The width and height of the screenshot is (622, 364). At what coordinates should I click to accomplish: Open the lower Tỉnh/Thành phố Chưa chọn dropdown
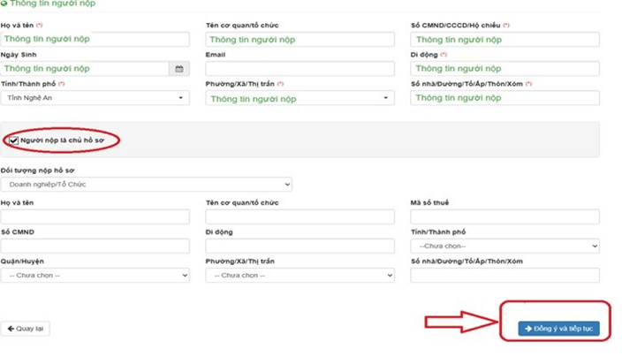pyautogui.click(x=504, y=246)
